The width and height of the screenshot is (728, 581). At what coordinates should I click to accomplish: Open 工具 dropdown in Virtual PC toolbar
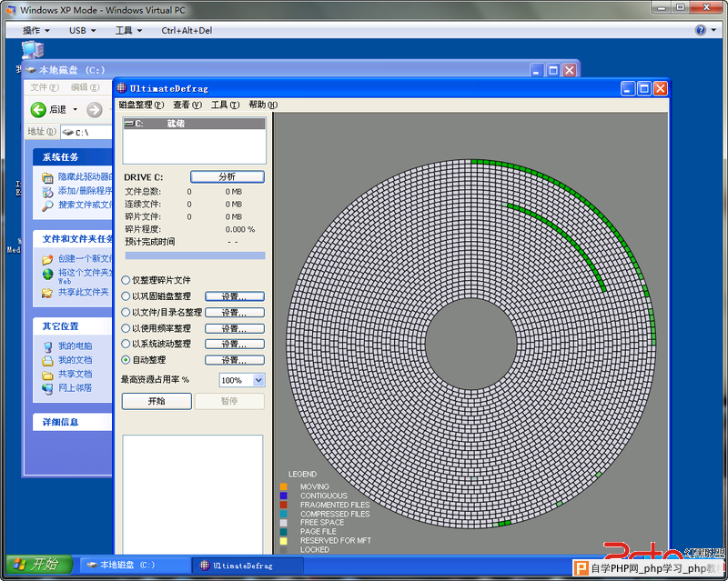point(128,31)
